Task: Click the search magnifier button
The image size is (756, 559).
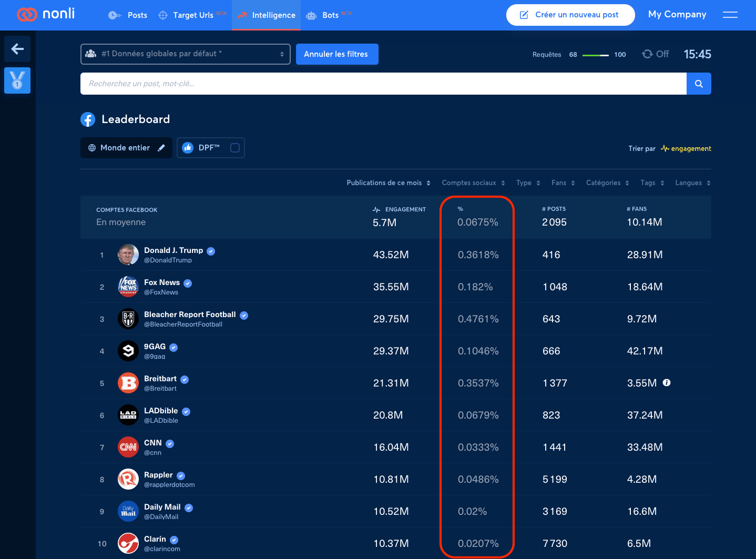Action: (x=699, y=84)
